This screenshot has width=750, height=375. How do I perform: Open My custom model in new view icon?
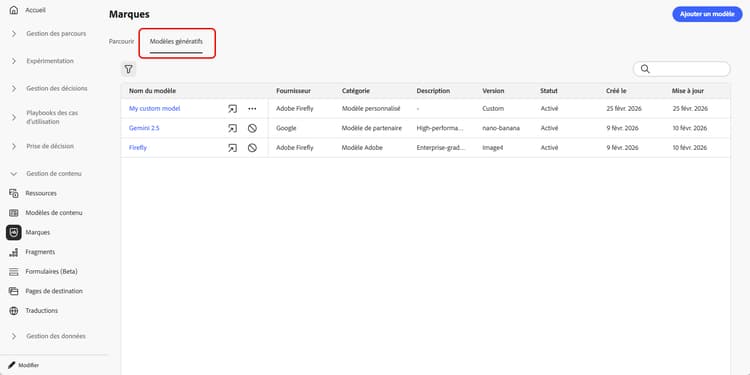[232, 109]
